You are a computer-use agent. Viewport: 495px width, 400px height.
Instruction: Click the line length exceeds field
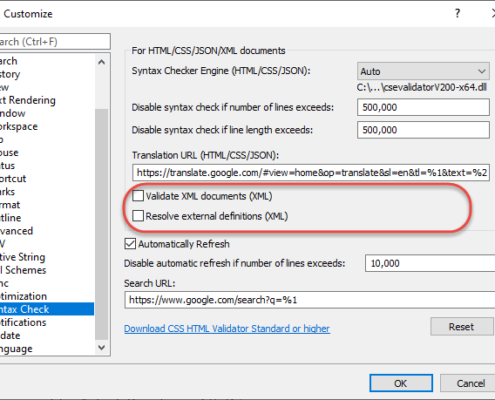pyautogui.click(x=423, y=130)
